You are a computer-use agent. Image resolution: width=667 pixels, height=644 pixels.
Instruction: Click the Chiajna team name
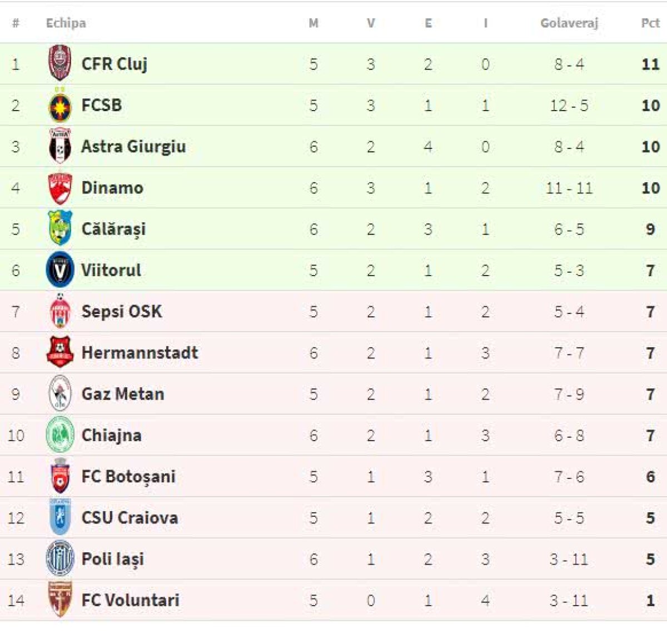pyautogui.click(x=111, y=435)
